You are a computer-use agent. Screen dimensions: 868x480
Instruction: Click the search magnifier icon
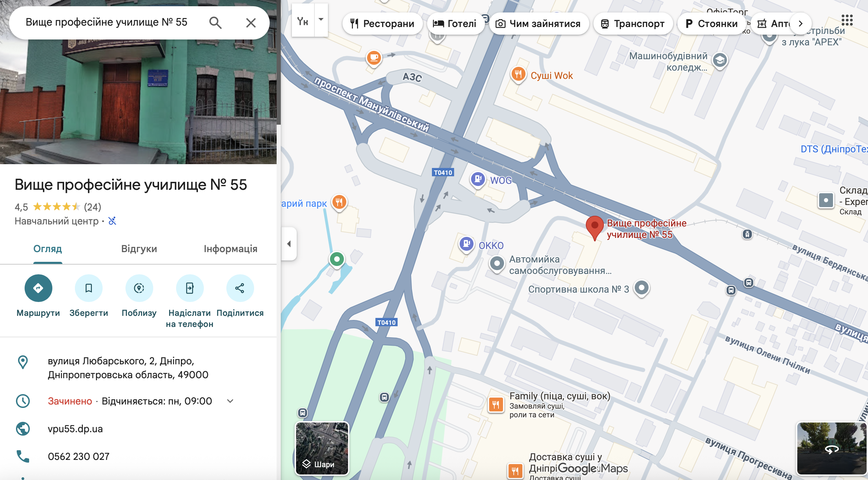pyautogui.click(x=215, y=23)
